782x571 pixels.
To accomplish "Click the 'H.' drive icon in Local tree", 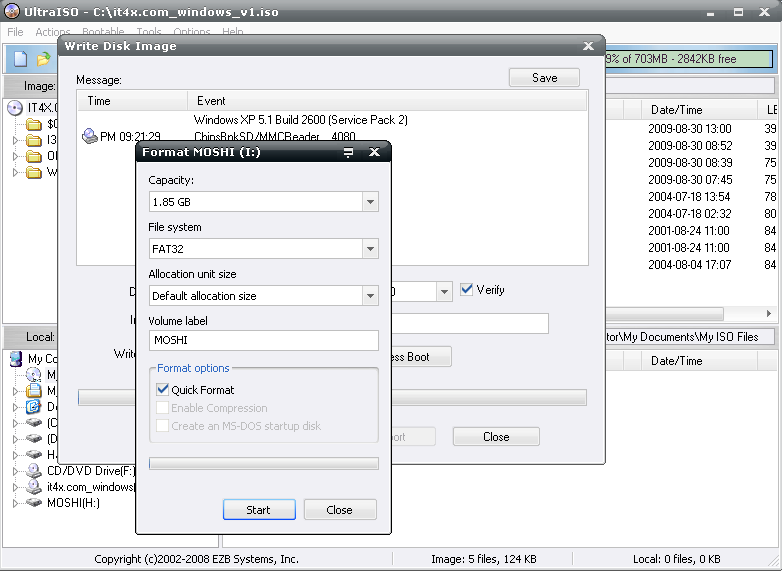I will [33, 455].
